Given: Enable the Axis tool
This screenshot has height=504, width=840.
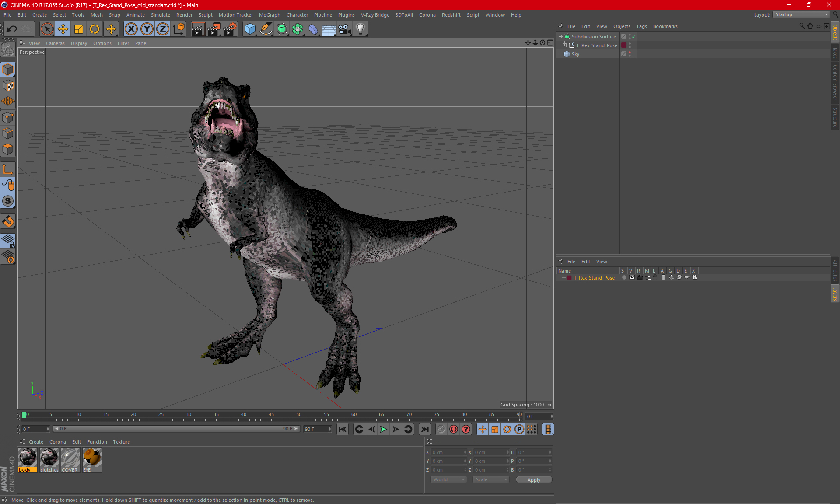Looking at the screenshot, I should 8,169.
